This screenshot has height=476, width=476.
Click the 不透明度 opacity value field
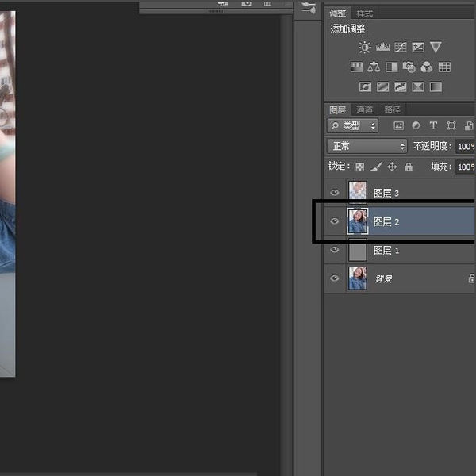(x=465, y=147)
